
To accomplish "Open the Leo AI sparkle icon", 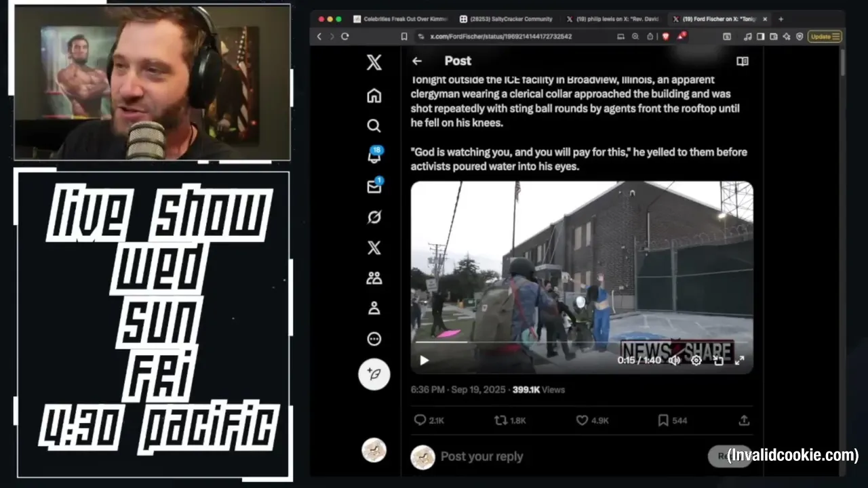I will 787,37.
